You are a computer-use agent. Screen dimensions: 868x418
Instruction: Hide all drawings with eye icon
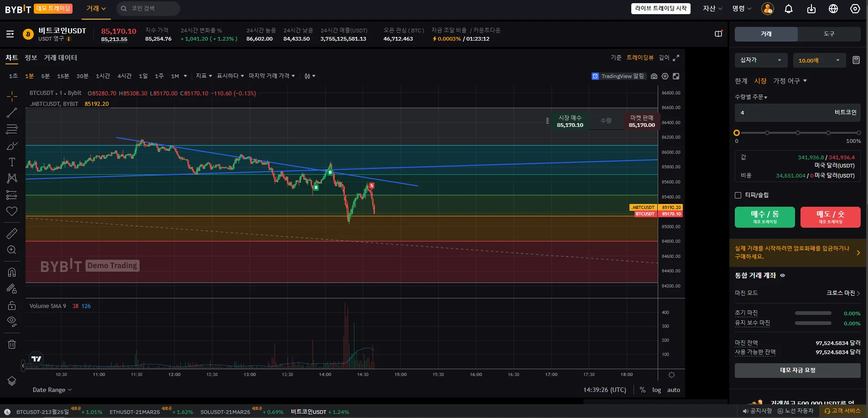click(12, 322)
